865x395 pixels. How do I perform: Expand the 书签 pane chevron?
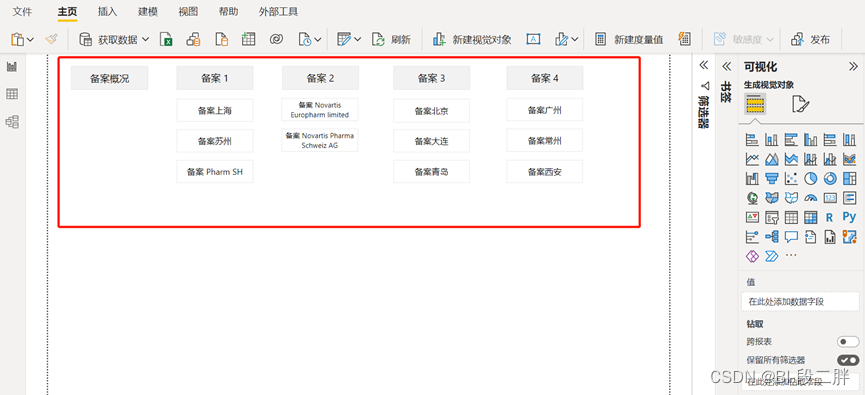[x=726, y=66]
